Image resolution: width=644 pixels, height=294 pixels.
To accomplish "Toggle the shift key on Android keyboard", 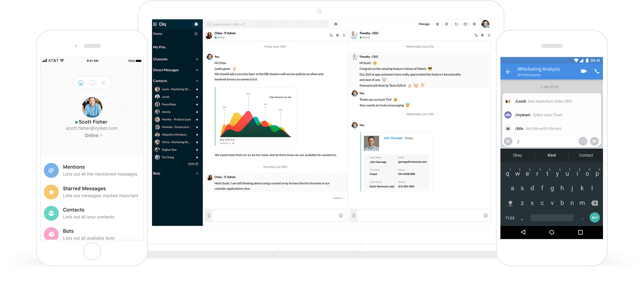I will pyautogui.click(x=510, y=203).
